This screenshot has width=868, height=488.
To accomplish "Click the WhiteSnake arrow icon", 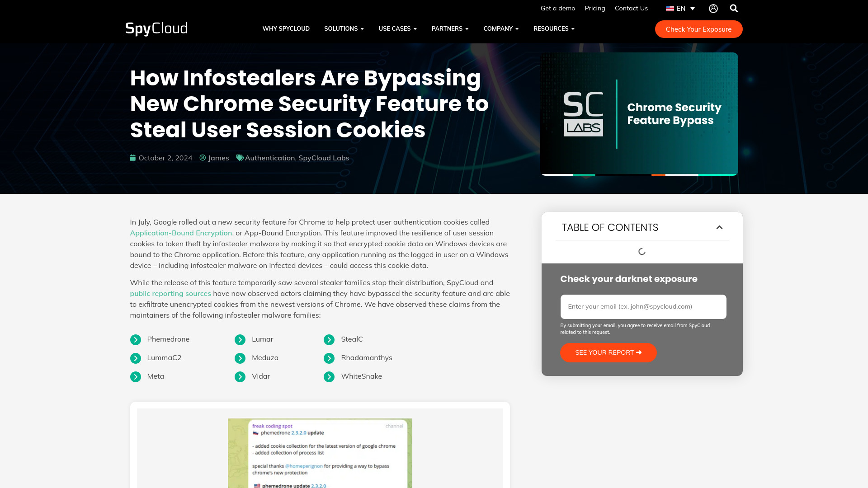I will (329, 376).
